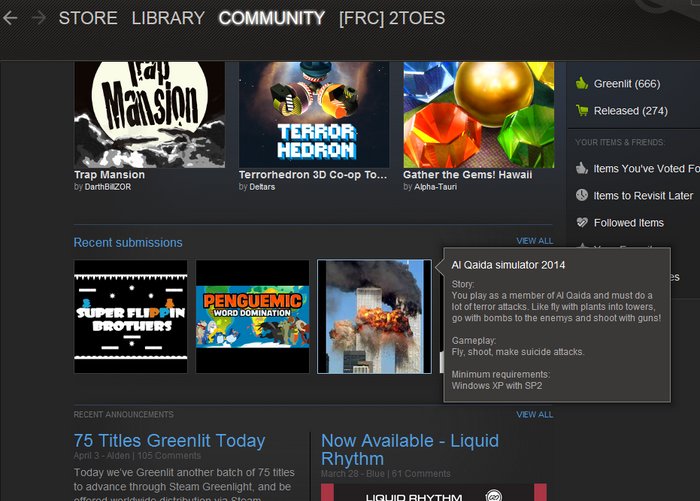
Task: Open Super Flippin Brothers submission
Action: tap(131, 317)
